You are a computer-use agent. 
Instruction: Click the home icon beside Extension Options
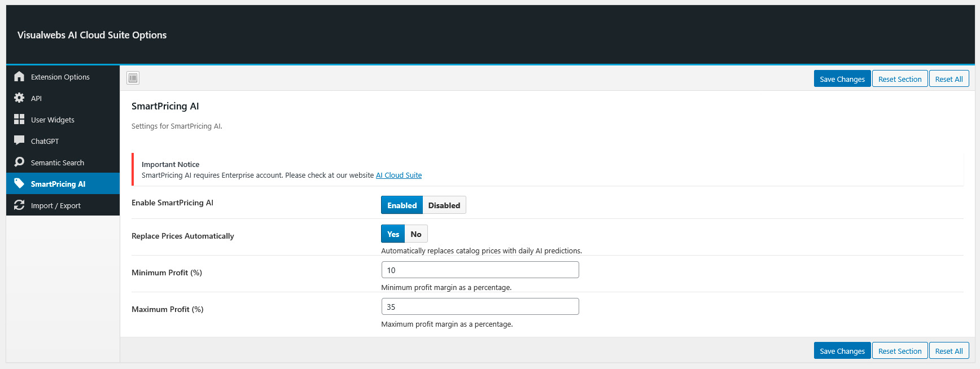(x=19, y=76)
